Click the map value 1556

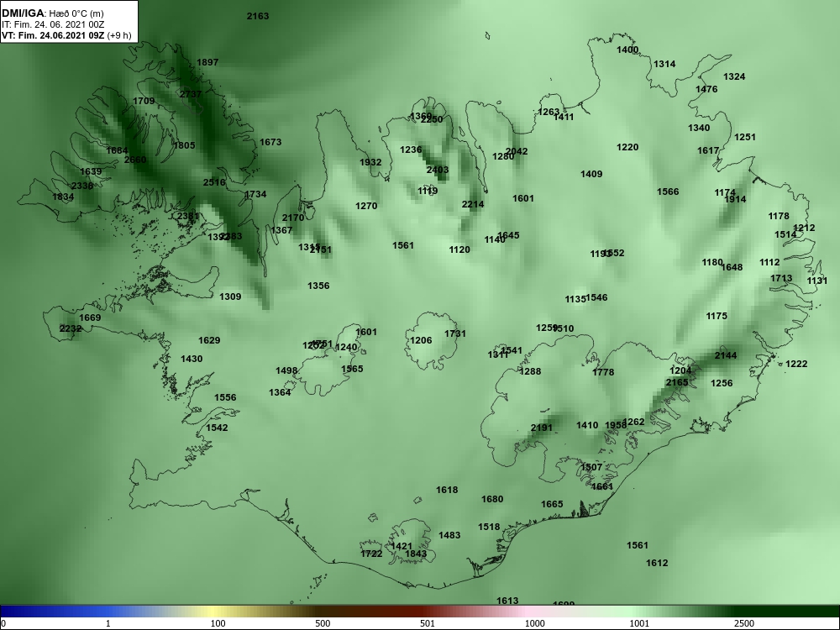(x=225, y=397)
